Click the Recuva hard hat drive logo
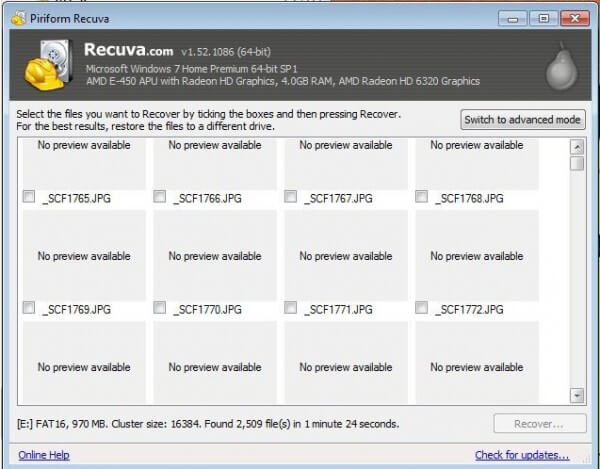This screenshot has height=469, width=600. (x=49, y=65)
